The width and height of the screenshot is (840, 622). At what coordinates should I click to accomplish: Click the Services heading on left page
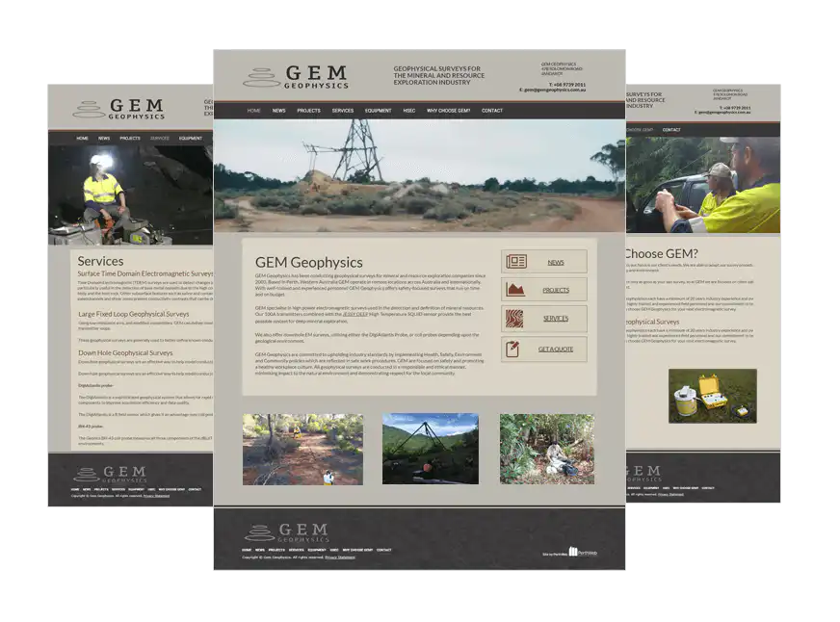[100, 261]
